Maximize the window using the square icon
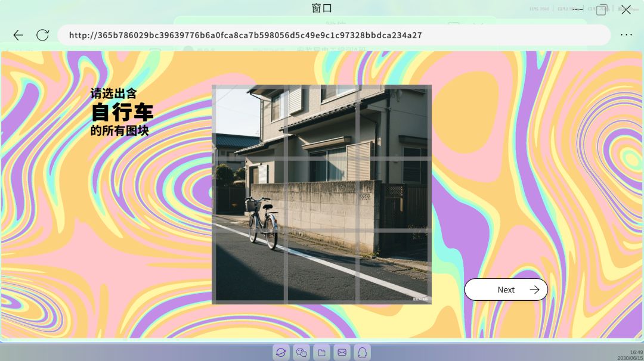 click(x=601, y=10)
